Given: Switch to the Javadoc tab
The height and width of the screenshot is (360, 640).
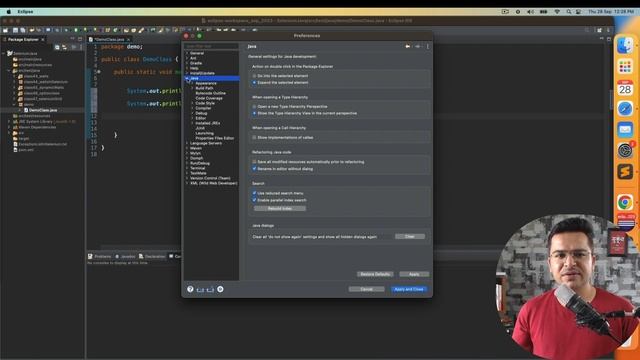Looking at the screenshot, I should [125, 256].
